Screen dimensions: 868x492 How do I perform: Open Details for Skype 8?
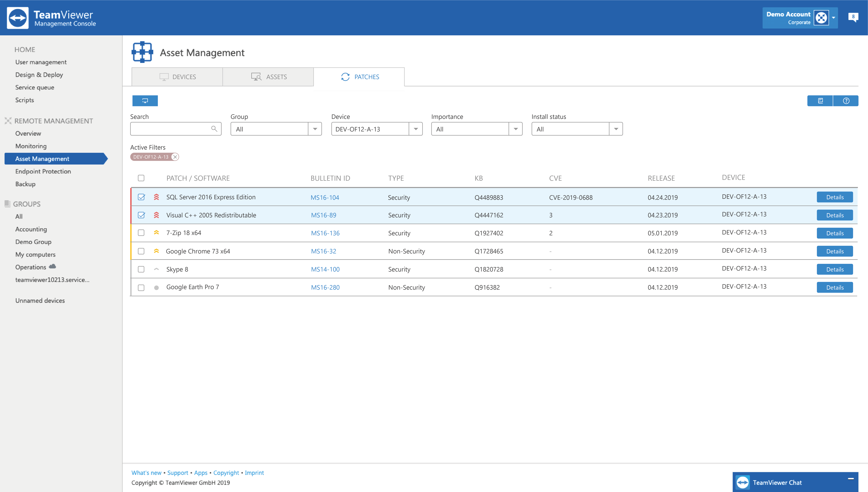[835, 269]
